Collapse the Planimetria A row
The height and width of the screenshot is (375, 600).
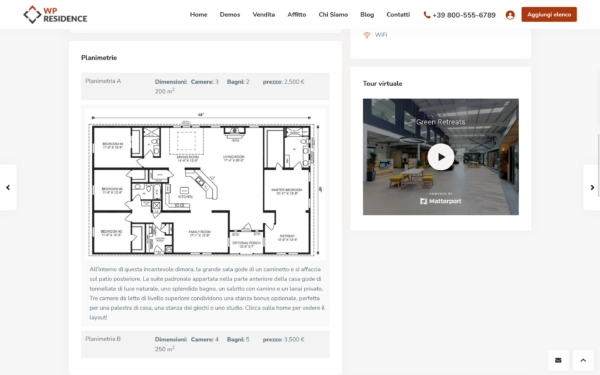coord(205,86)
